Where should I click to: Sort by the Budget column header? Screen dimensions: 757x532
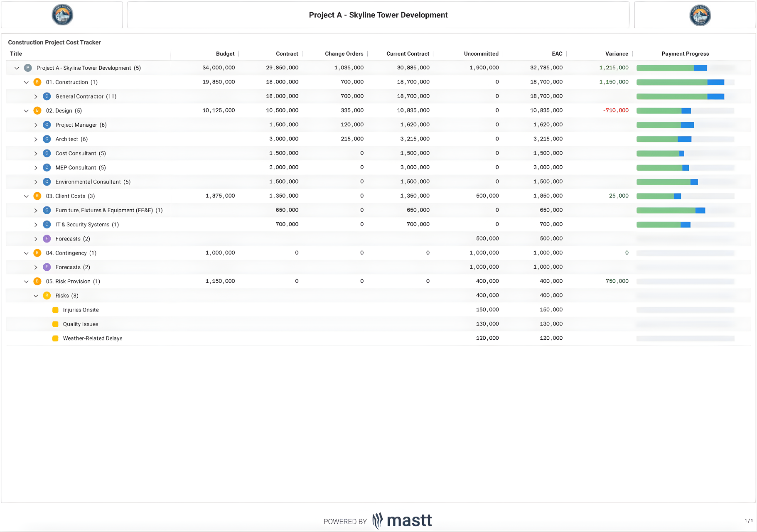[x=225, y=54]
